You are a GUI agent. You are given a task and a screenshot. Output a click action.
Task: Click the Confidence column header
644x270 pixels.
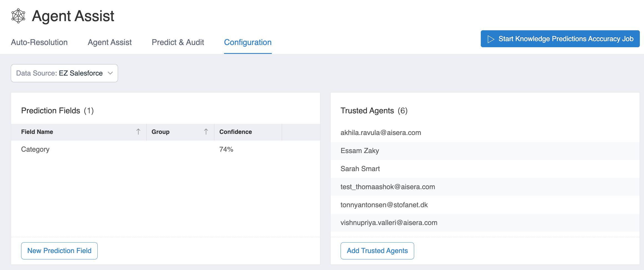248,132
